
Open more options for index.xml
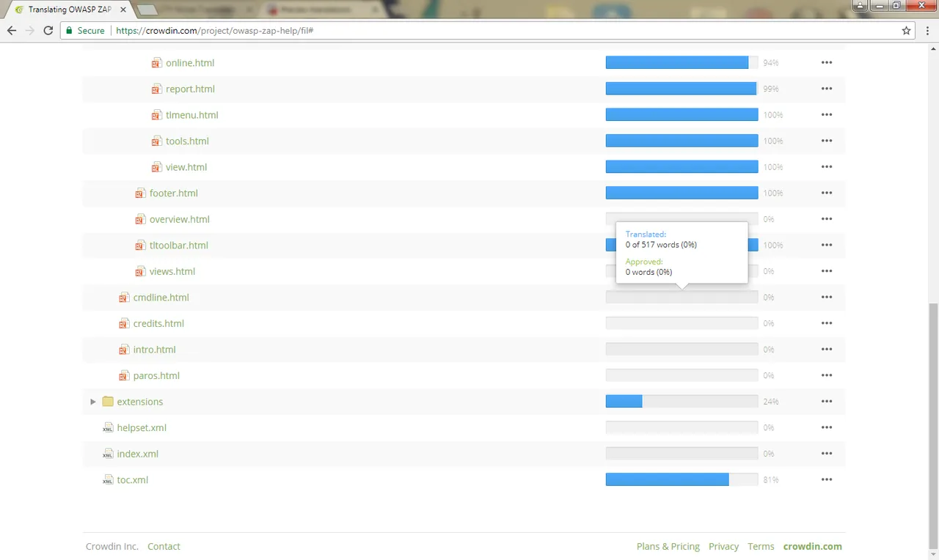(827, 454)
